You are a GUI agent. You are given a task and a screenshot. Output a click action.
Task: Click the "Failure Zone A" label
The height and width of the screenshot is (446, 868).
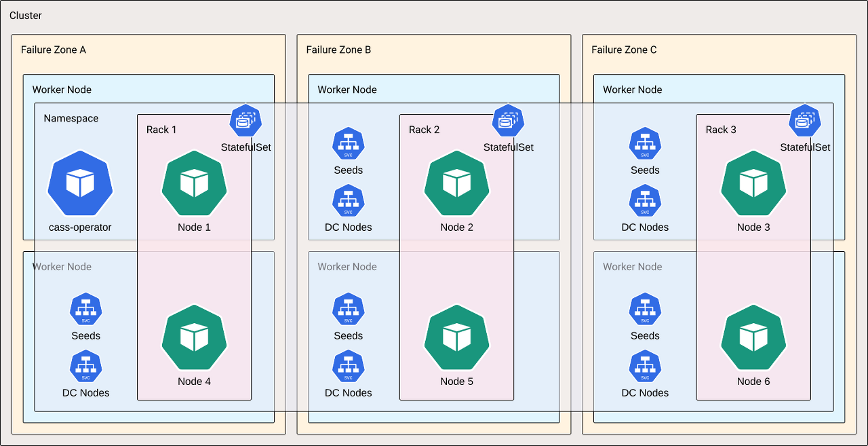[54, 50]
